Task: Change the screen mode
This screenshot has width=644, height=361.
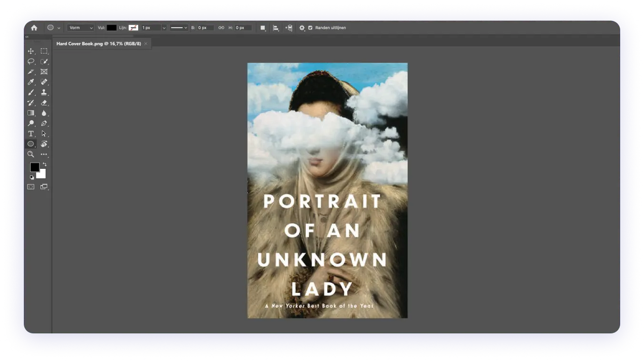Action: pos(44,187)
